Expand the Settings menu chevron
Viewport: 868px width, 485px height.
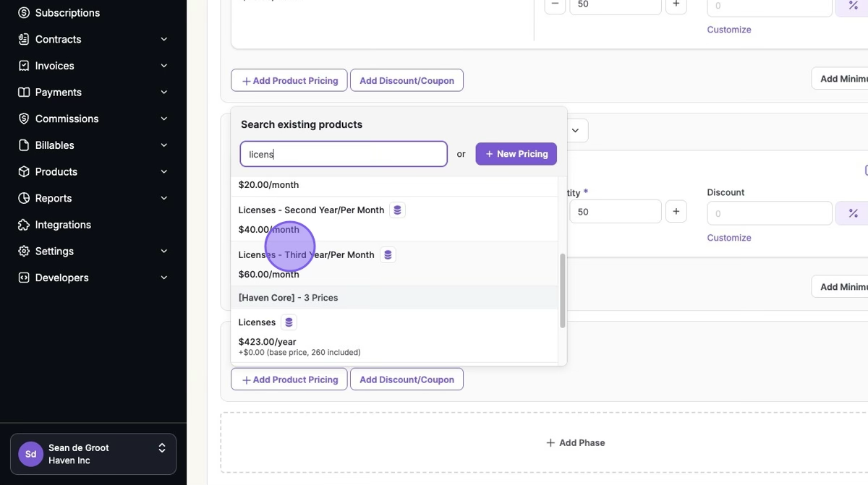164,252
